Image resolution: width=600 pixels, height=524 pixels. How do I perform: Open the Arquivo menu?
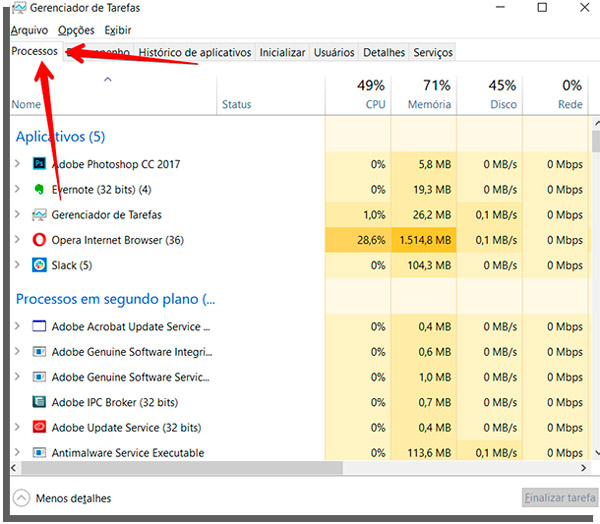(x=29, y=30)
